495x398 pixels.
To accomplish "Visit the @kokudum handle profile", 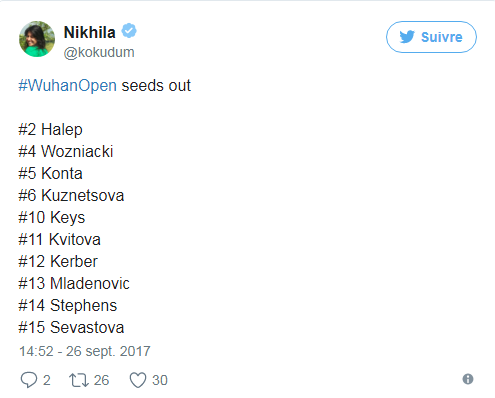I will (x=99, y=52).
